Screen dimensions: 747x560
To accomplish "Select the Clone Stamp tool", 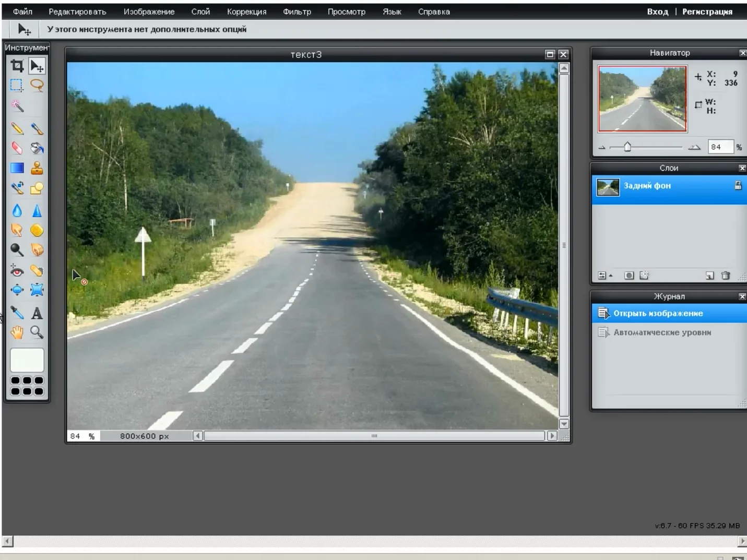I will (37, 168).
